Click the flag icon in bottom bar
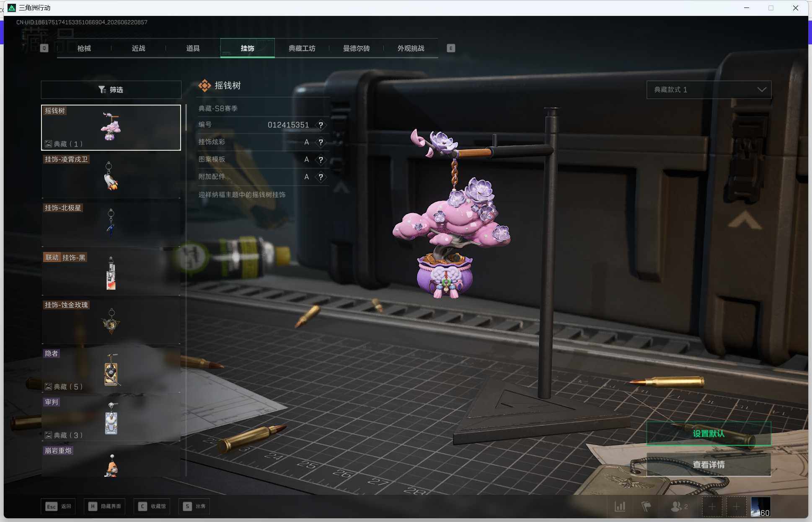The width and height of the screenshot is (812, 522). coord(646,507)
